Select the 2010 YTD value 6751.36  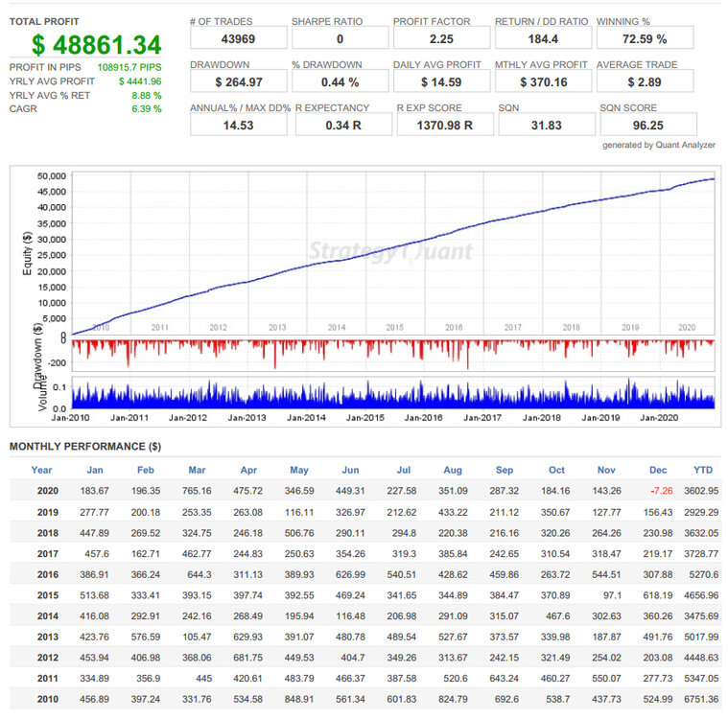tap(701, 699)
